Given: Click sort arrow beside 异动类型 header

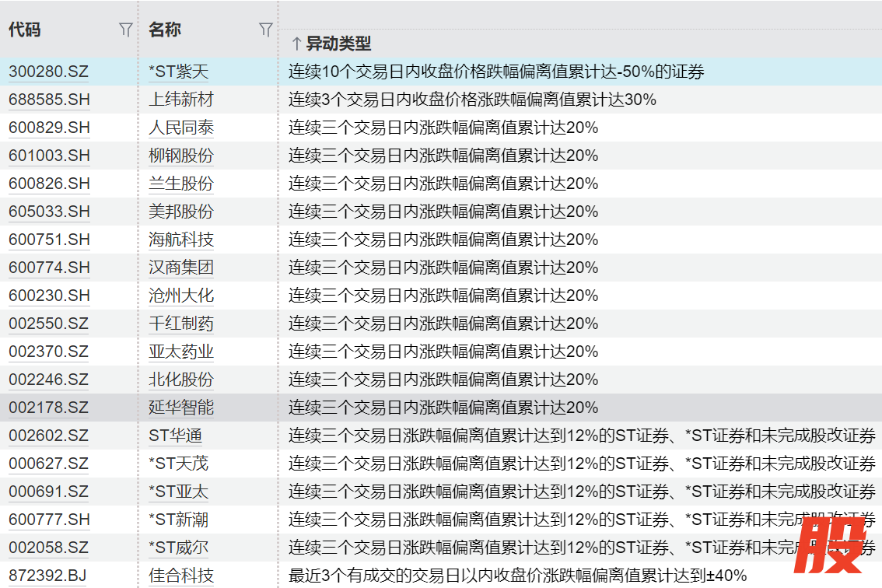Looking at the screenshot, I should 296,44.
